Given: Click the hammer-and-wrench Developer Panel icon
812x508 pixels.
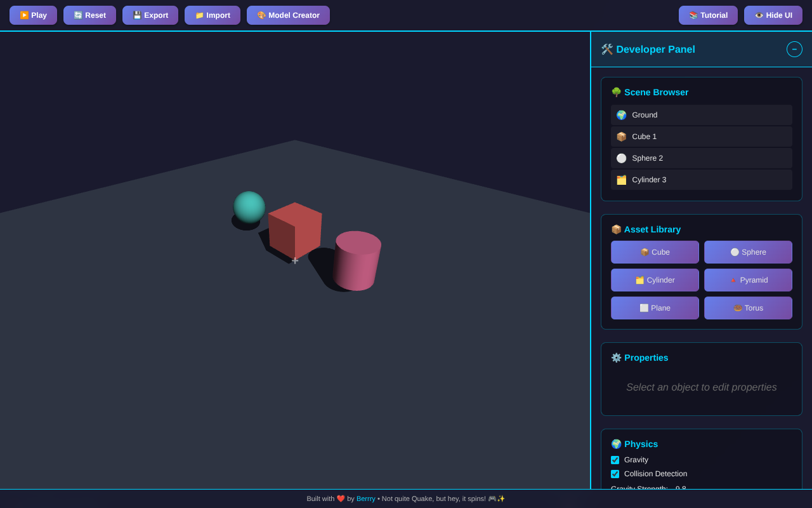Looking at the screenshot, I should point(607,49).
